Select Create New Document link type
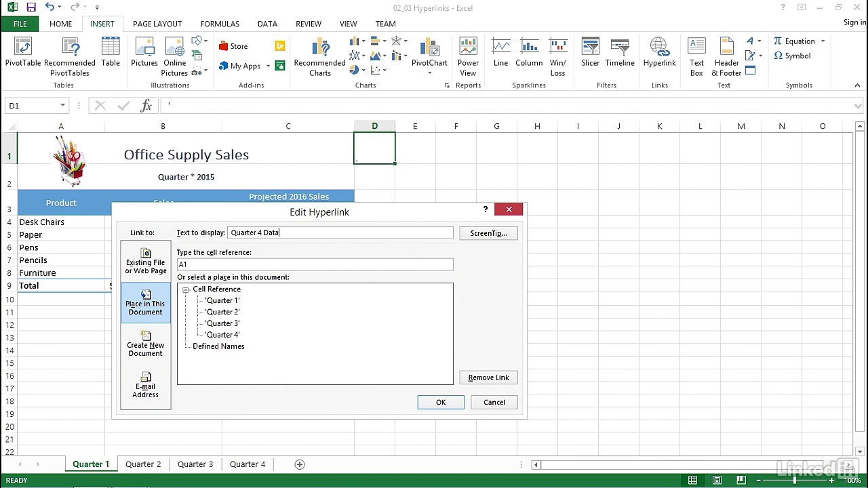The width and height of the screenshot is (868, 488). pyautogui.click(x=145, y=344)
